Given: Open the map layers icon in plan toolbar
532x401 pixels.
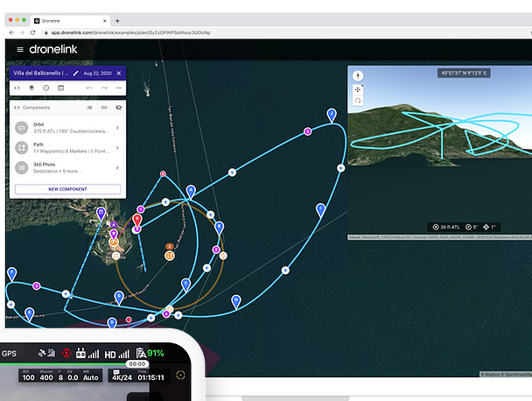Looking at the screenshot, I should 31,88.
